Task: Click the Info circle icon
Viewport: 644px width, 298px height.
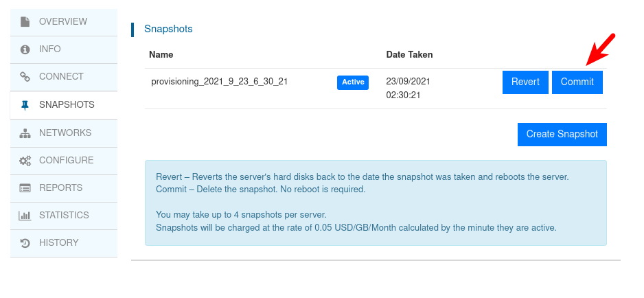Action: click(x=25, y=49)
